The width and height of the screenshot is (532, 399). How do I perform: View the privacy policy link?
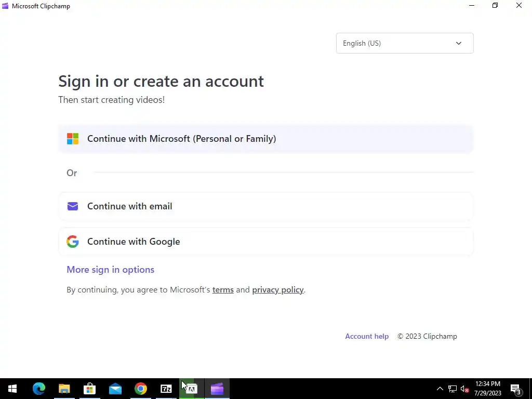tap(278, 290)
